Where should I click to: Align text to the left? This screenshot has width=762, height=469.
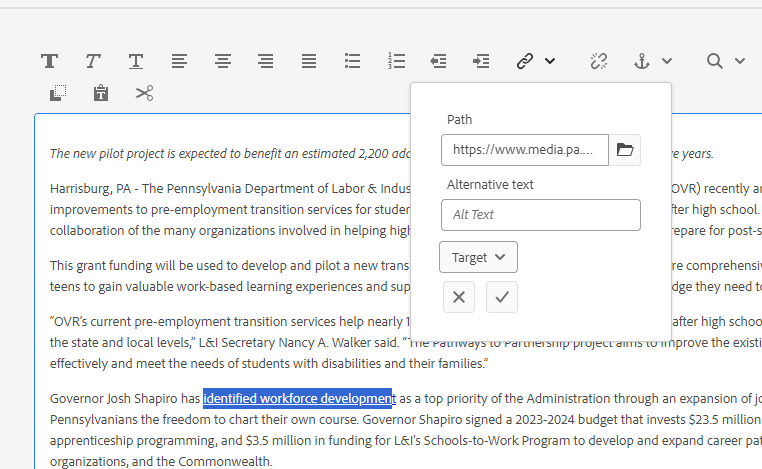pyautogui.click(x=179, y=61)
